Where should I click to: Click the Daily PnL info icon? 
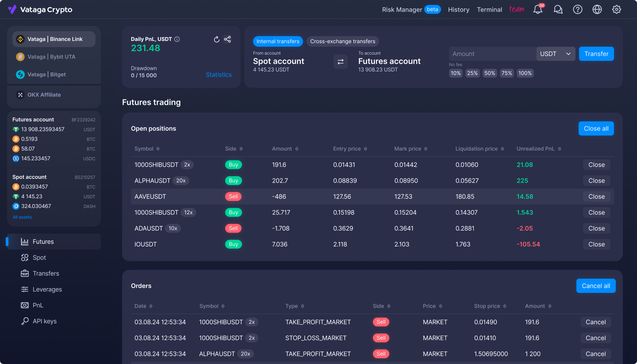177,39
